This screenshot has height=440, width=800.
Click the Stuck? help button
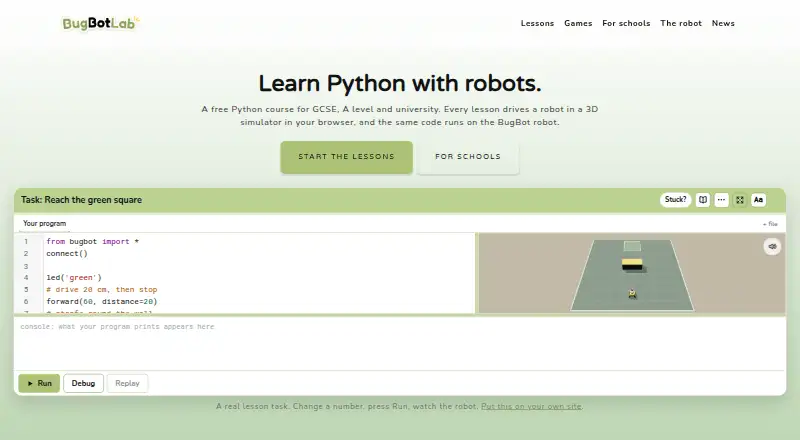[x=676, y=200]
